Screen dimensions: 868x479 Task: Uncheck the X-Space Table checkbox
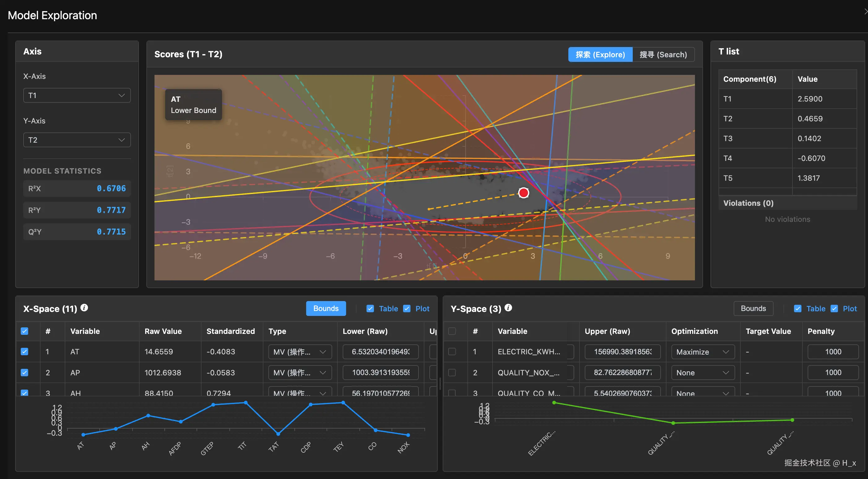click(370, 309)
